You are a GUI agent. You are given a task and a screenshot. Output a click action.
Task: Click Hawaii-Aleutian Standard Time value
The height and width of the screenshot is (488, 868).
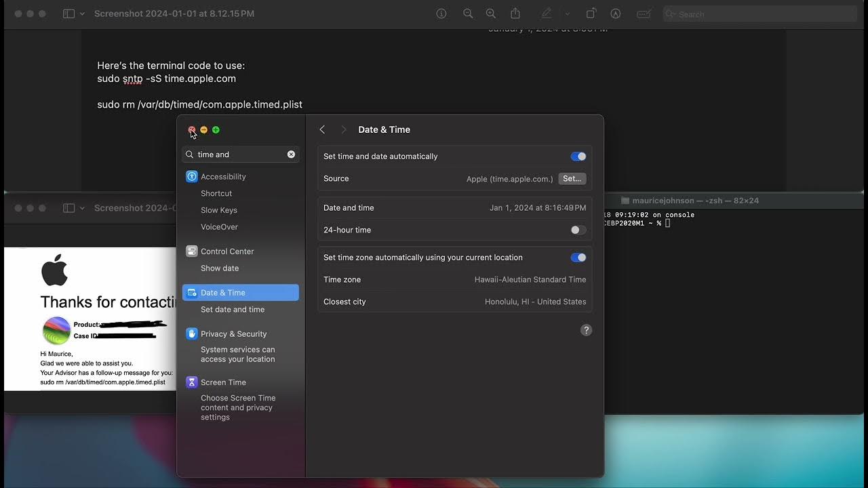click(530, 279)
